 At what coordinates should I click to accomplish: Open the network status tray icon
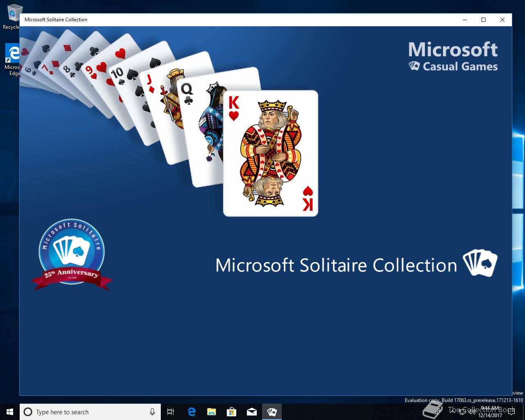click(462, 412)
